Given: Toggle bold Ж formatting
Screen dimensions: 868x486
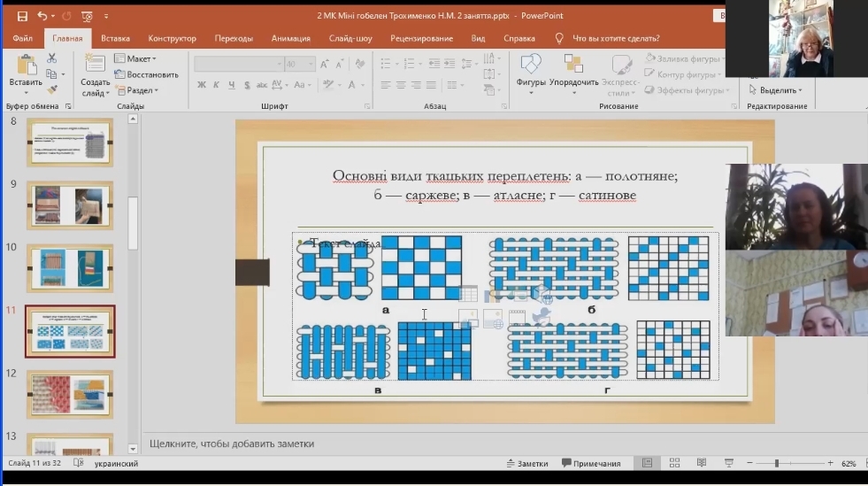Looking at the screenshot, I should [x=202, y=85].
